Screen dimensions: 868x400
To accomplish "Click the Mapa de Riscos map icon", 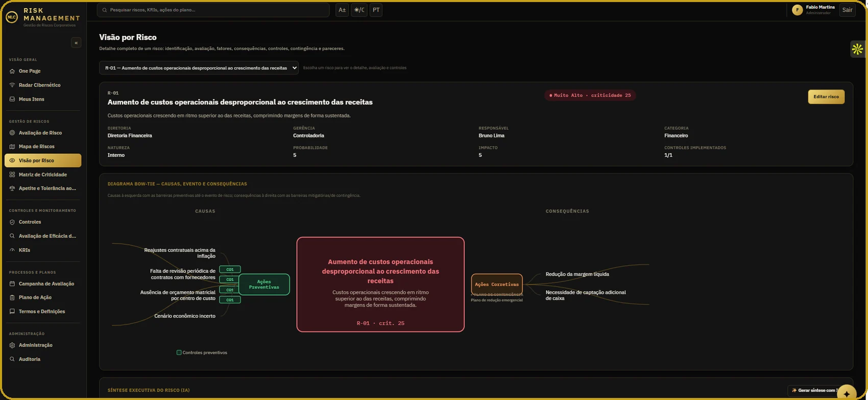I will click(x=12, y=147).
